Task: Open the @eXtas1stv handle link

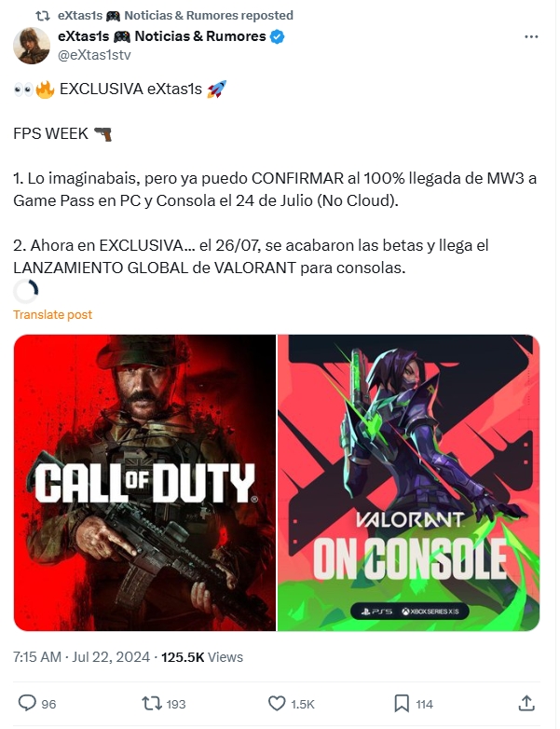Action: click(94, 55)
